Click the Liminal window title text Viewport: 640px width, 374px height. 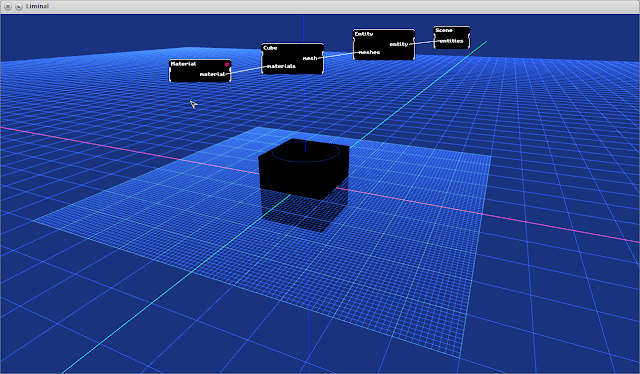(x=37, y=6)
